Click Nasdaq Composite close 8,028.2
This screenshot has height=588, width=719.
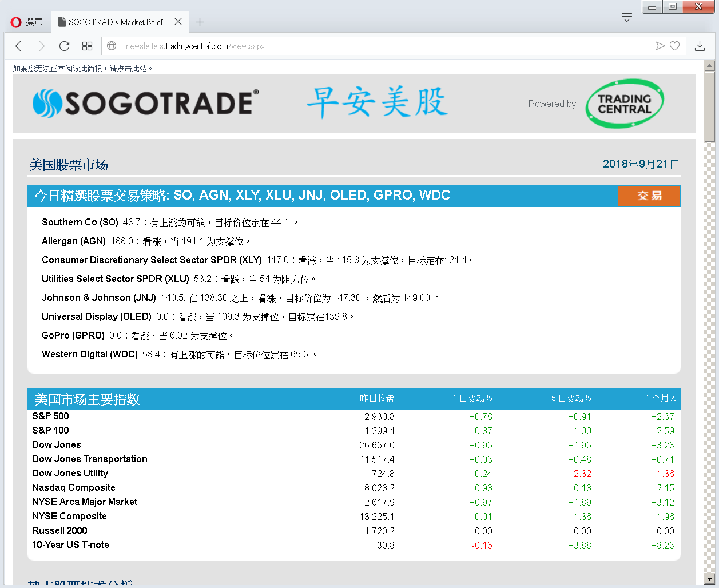(379, 488)
